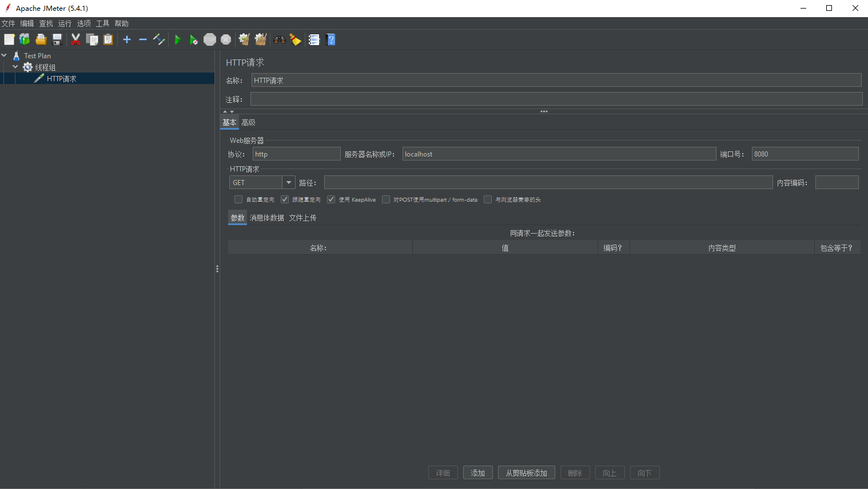Image resolution: width=868 pixels, height=489 pixels.
Task: Enable 与浏览器兼容的头 checkbox
Action: [488, 199]
